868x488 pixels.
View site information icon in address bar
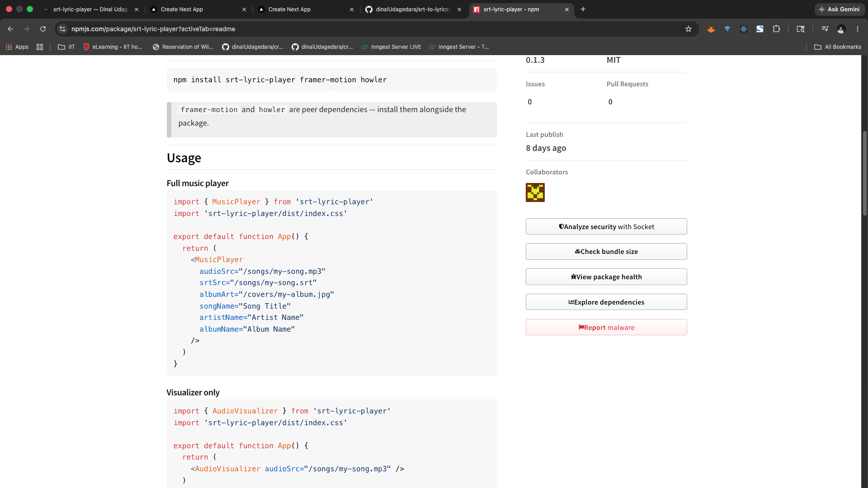click(x=62, y=29)
